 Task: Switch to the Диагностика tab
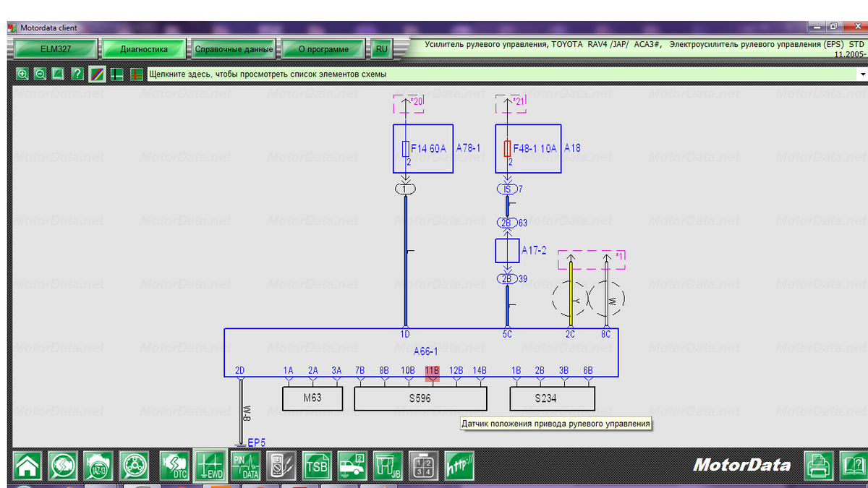tap(144, 49)
